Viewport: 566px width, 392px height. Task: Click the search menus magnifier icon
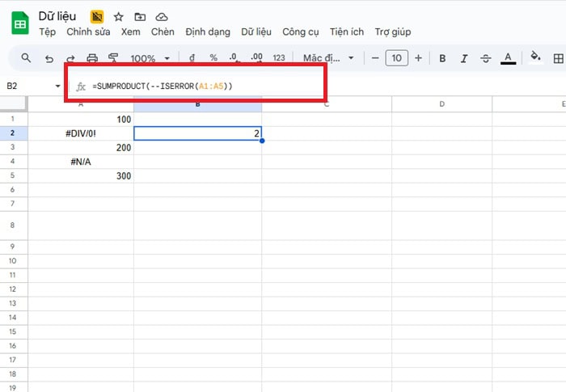pyautogui.click(x=26, y=58)
